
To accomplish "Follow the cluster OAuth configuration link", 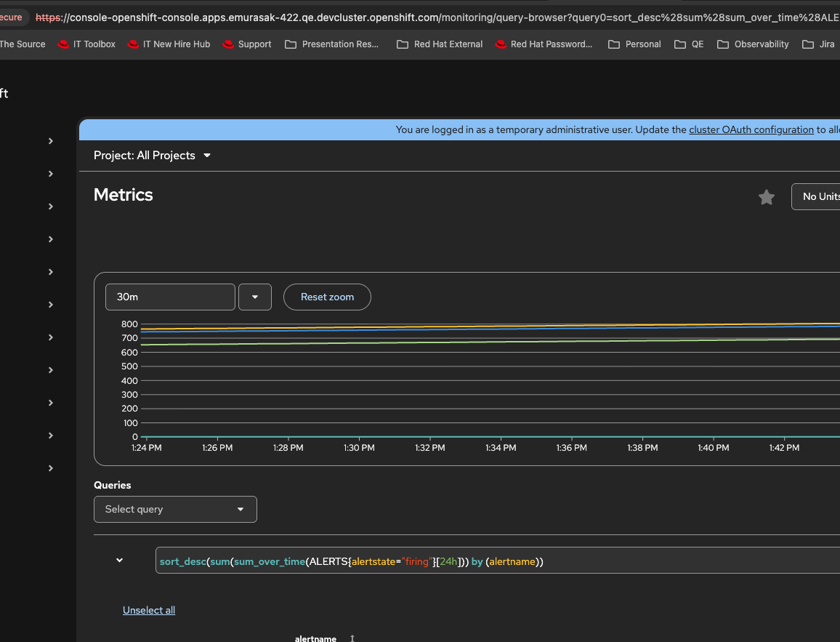I will coord(751,129).
